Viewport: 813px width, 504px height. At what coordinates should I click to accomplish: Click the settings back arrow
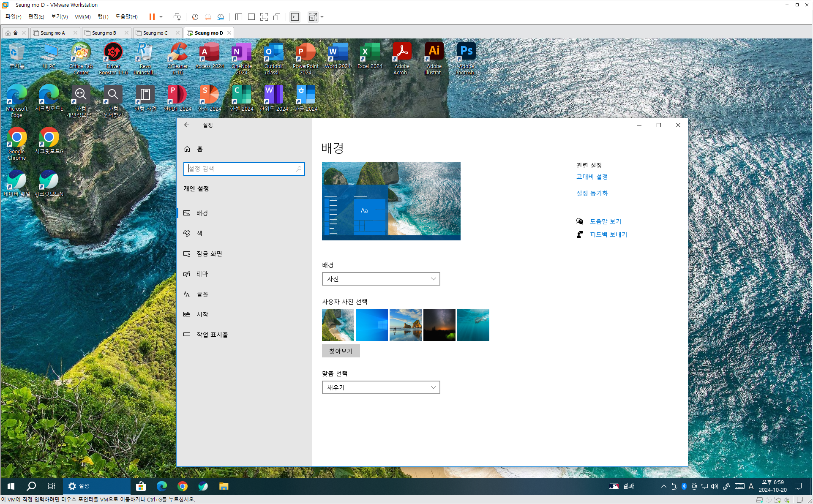pos(187,125)
